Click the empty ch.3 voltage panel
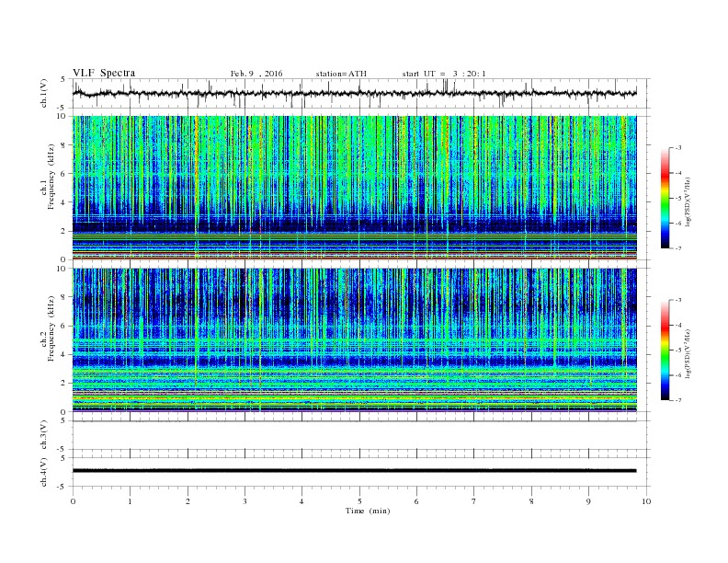728x563 pixels. click(361, 435)
